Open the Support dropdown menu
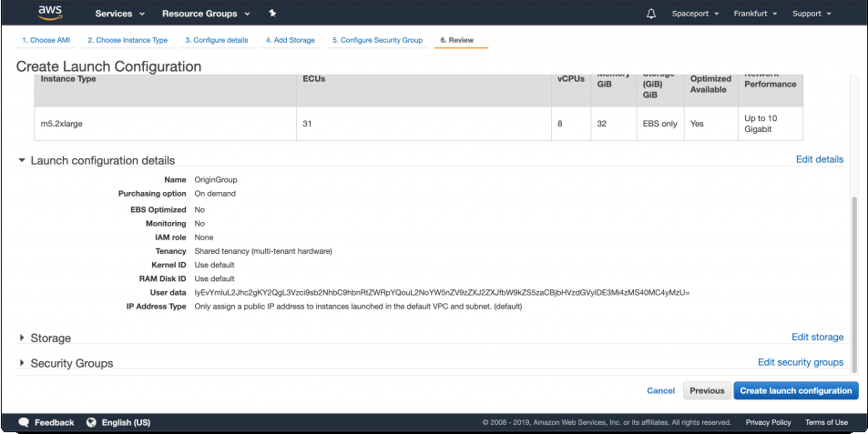This screenshot has width=868, height=434. [x=812, y=14]
